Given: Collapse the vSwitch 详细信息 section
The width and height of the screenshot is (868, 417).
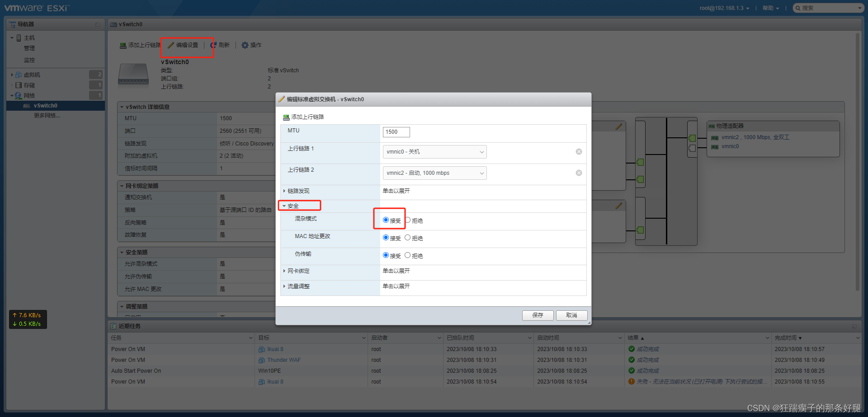Looking at the screenshot, I should tap(122, 107).
